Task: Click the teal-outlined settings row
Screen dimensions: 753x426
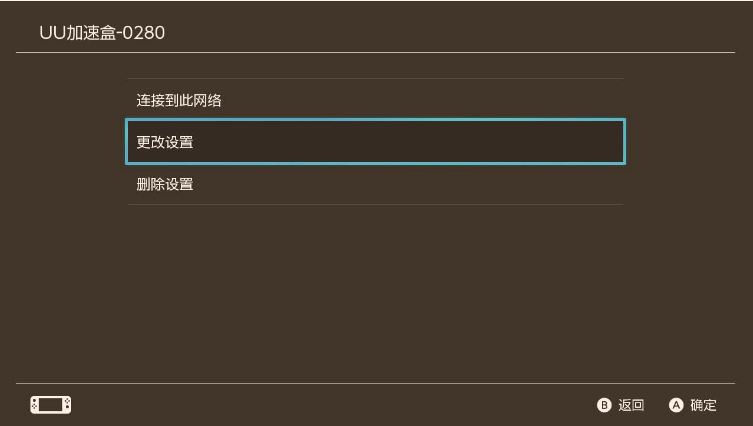Action: click(x=375, y=142)
